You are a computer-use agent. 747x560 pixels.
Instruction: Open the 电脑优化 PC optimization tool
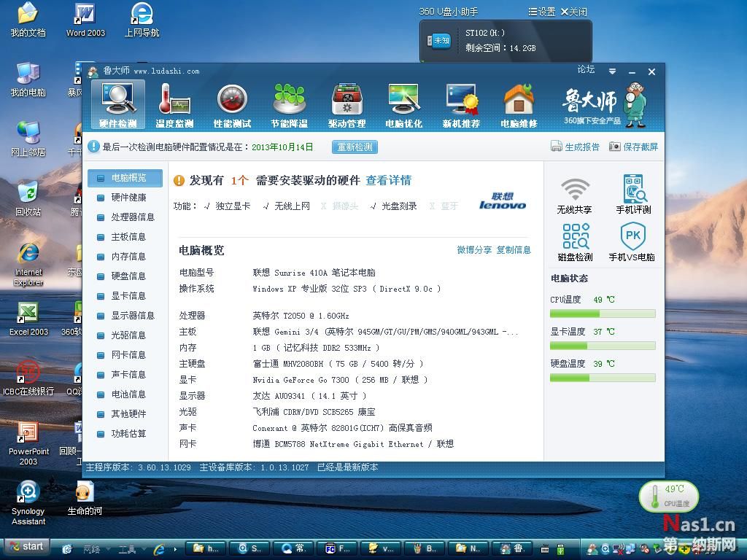pos(404,105)
